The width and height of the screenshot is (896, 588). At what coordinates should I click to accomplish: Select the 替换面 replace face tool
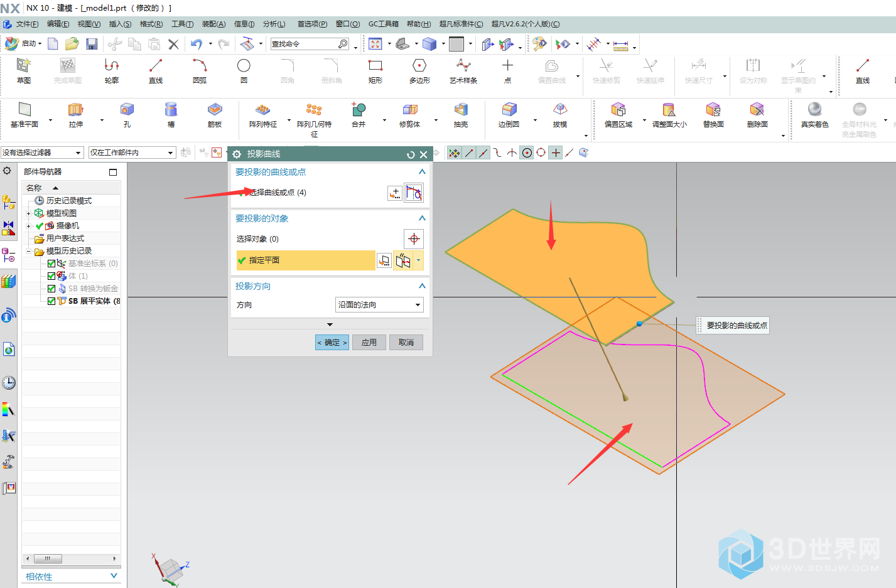713,115
